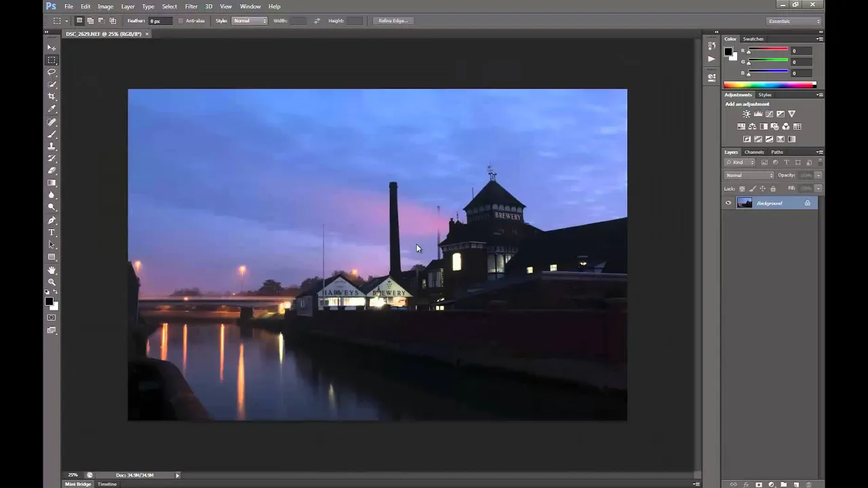Toggle lock transparent pixels
868x488 pixels.
[742, 188]
